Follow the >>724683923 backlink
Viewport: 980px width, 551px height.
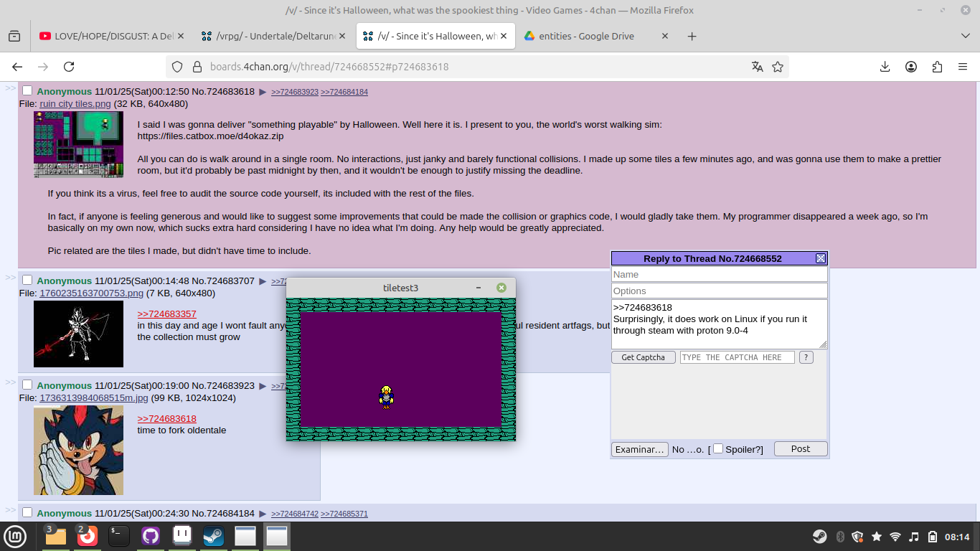(294, 92)
